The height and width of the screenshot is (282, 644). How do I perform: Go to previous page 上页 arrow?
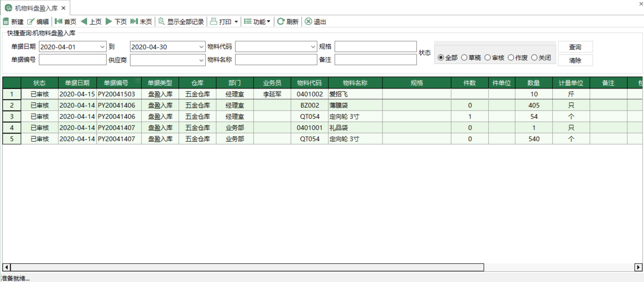84,21
